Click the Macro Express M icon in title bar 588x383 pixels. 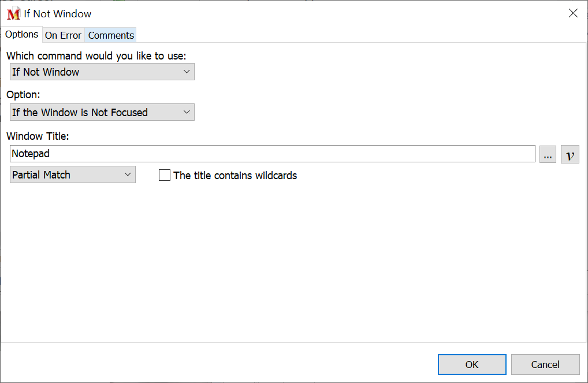tap(13, 14)
